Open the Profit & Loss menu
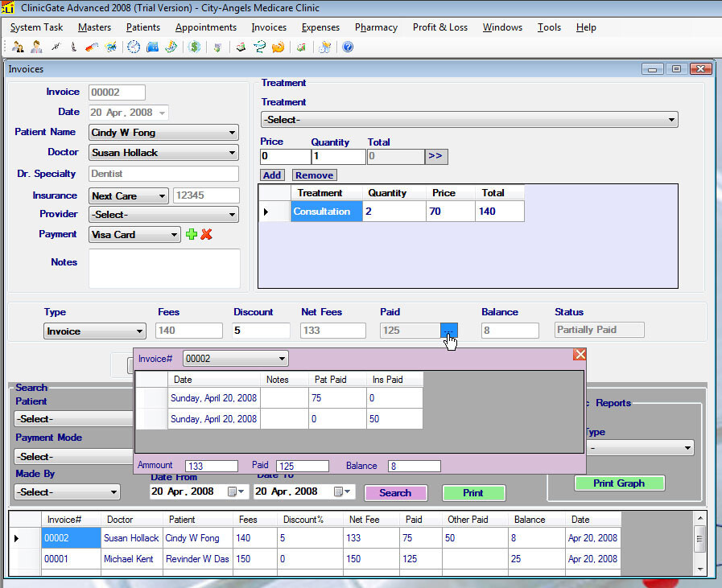This screenshot has width=722, height=588. point(440,27)
